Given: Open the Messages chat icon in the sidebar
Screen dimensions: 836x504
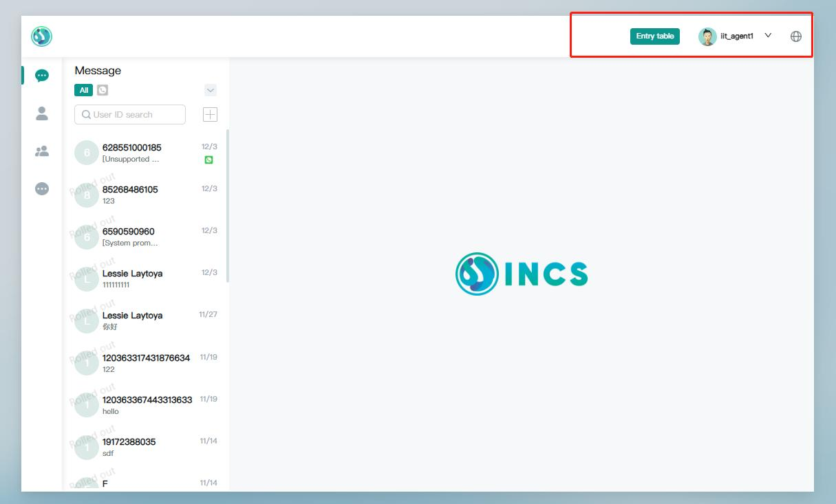Looking at the screenshot, I should coord(42,76).
